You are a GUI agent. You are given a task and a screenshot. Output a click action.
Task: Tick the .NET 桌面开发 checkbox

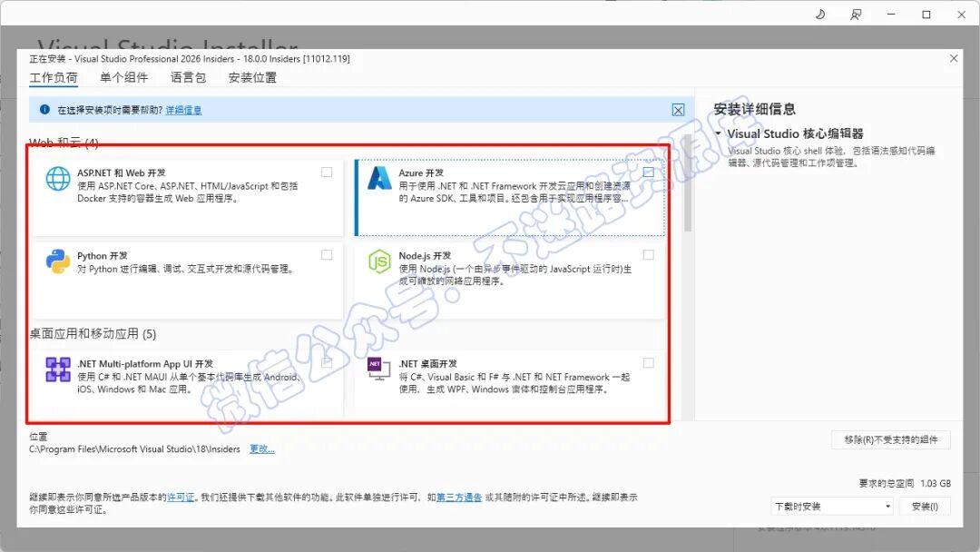[x=649, y=362]
